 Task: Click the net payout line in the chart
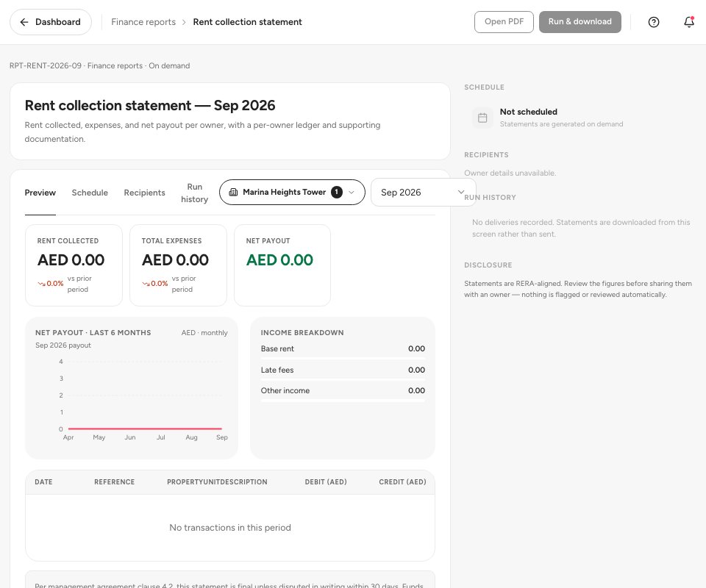(145, 429)
